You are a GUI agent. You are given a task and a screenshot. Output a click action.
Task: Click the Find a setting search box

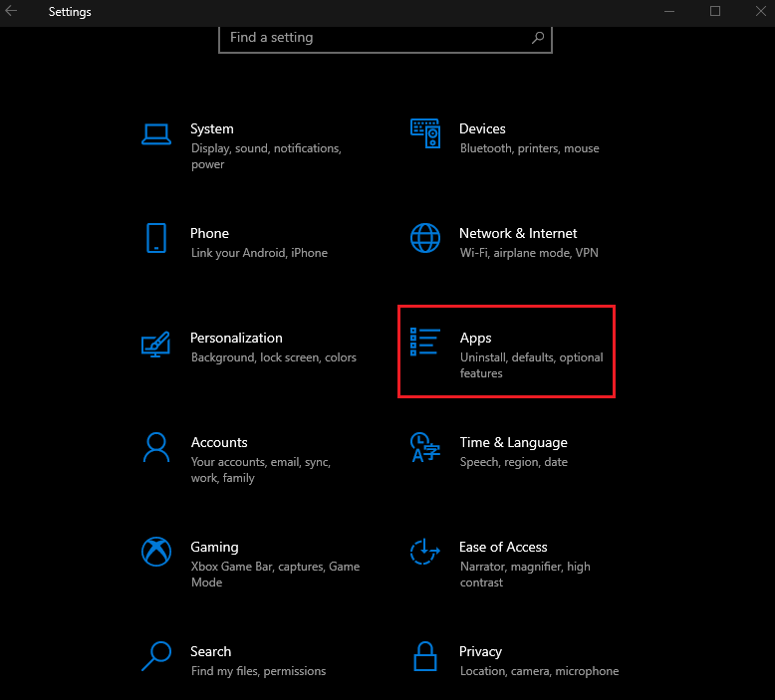point(386,38)
